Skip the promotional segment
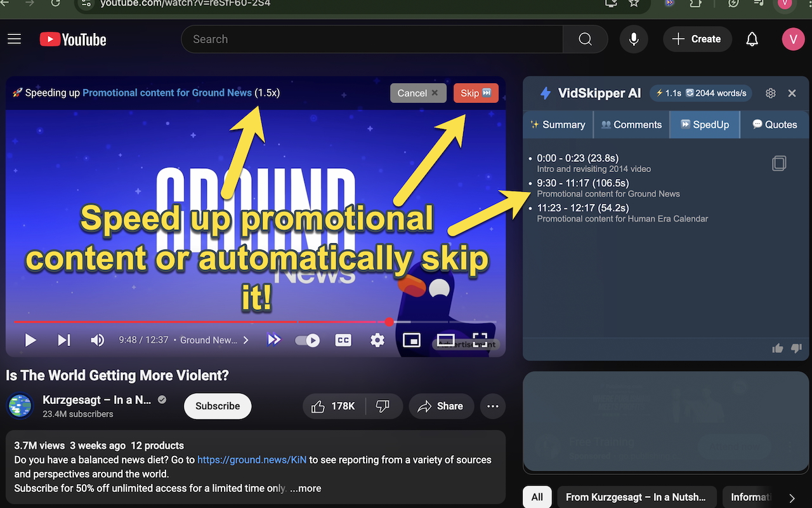This screenshot has height=508, width=812. [476, 93]
